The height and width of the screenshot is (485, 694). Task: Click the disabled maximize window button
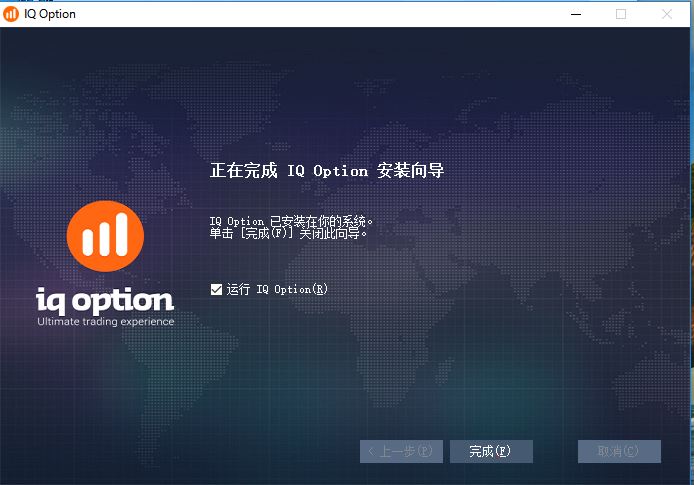621,14
